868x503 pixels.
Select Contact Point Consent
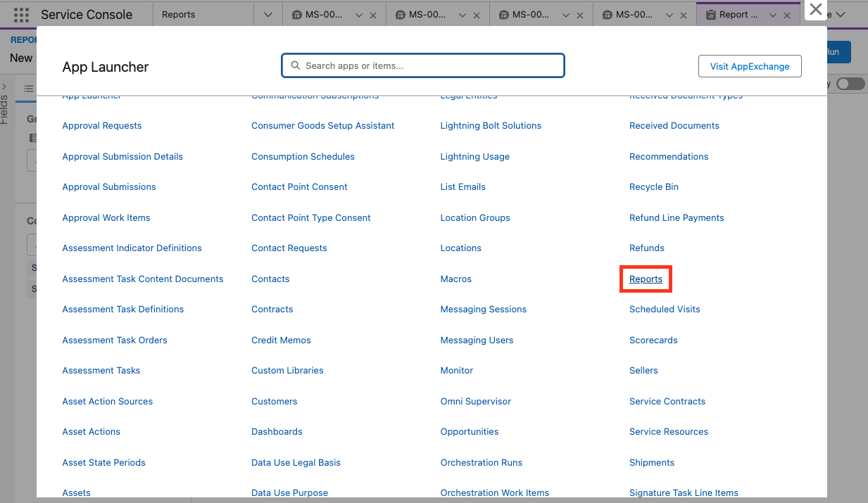coord(299,187)
